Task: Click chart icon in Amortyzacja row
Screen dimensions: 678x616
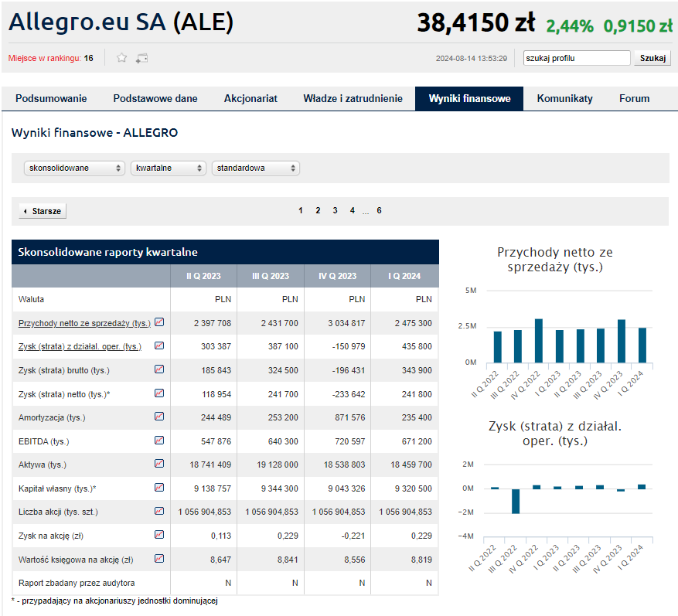Action: coord(159,417)
